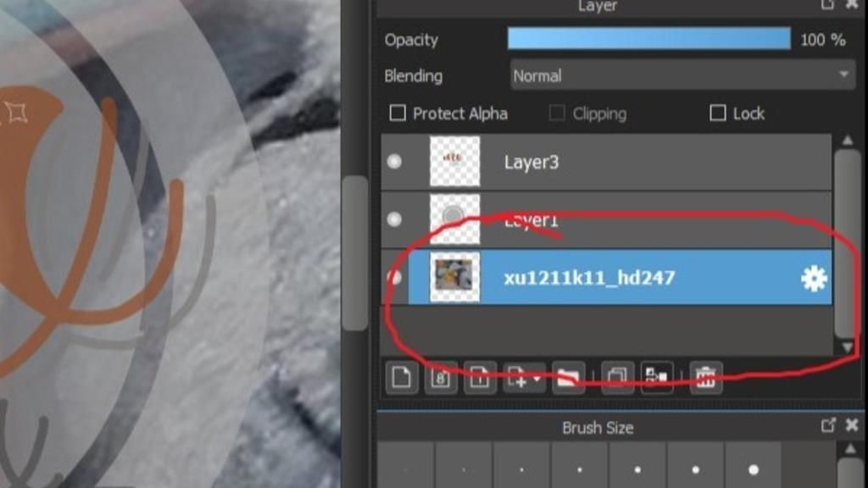
Task: Click the canvas vertical scrollbar thumb
Action: 355,252
